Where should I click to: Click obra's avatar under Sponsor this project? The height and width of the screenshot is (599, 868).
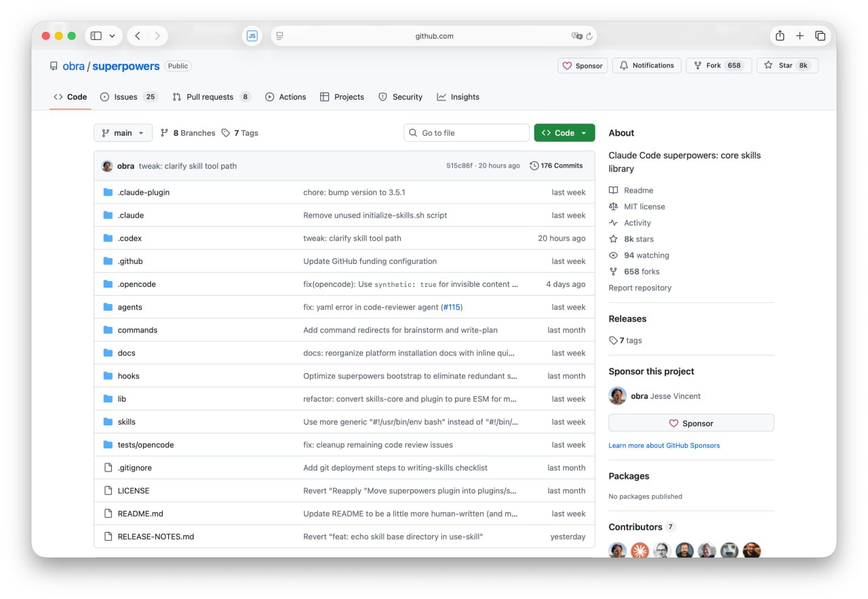click(618, 395)
